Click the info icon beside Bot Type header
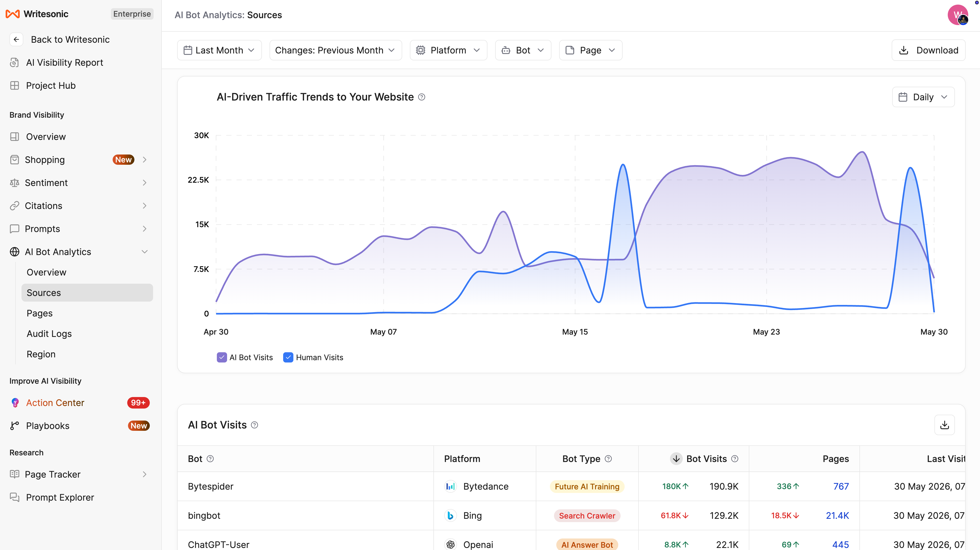 click(x=608, y=459)
